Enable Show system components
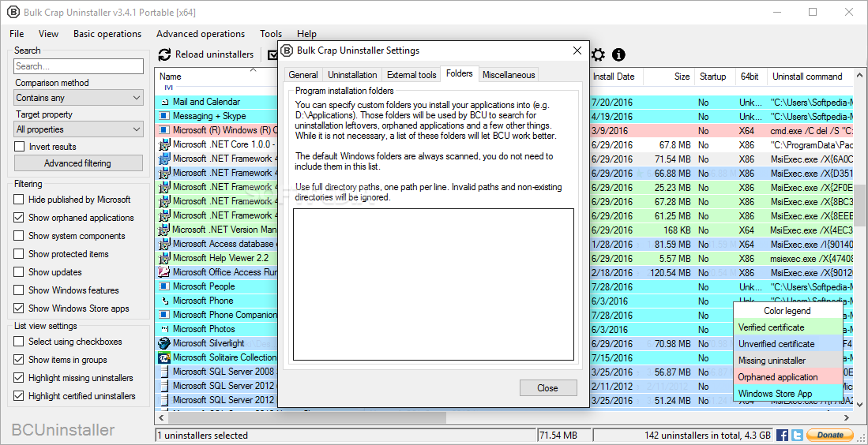The height and width of the screenshot is (445, 868). coord(20,236)
